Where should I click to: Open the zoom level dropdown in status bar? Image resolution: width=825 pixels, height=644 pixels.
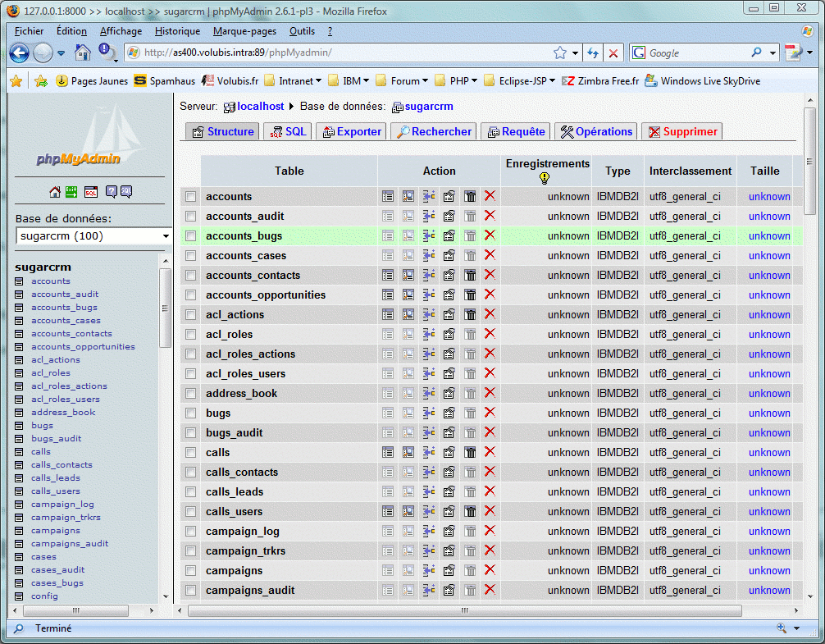(x=796, y=628)
